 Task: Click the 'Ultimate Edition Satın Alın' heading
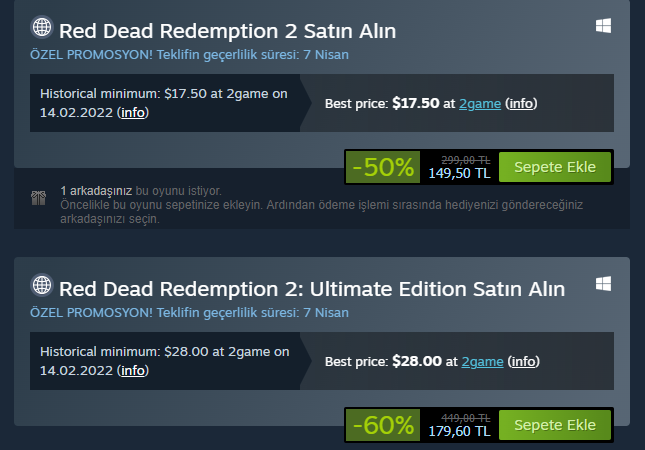click(x=312, y=289)
